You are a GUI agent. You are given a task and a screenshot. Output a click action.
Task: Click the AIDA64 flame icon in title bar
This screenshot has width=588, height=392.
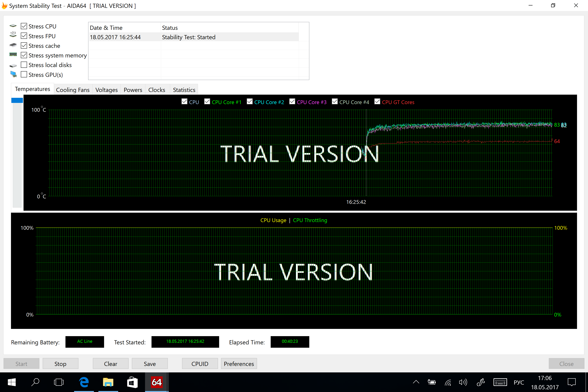[x=4, y=5]
